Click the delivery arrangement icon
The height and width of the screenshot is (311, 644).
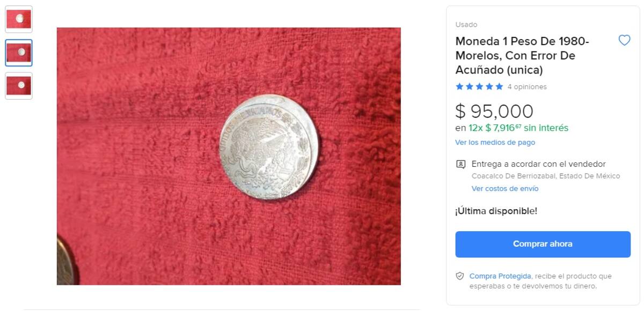[460, 164]
